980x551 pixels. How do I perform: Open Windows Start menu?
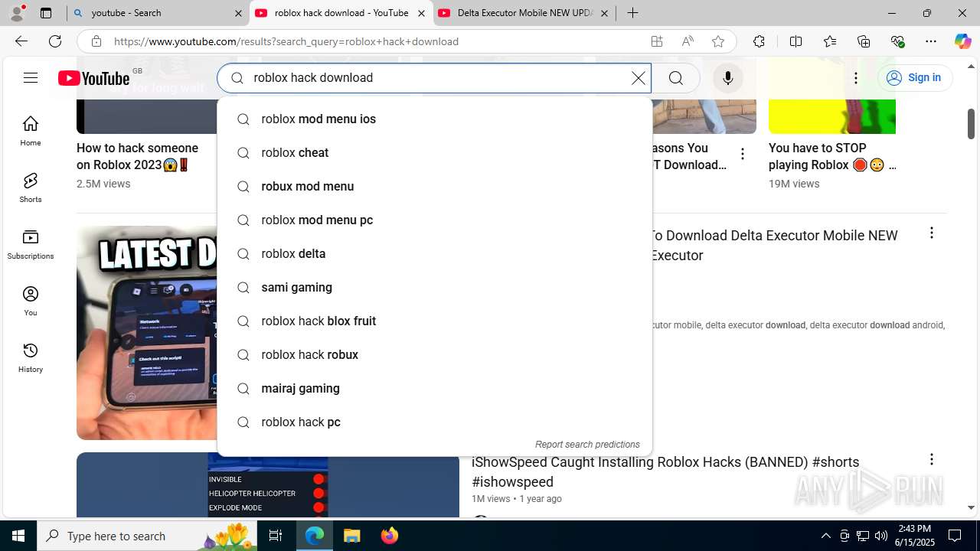point(18,536)
